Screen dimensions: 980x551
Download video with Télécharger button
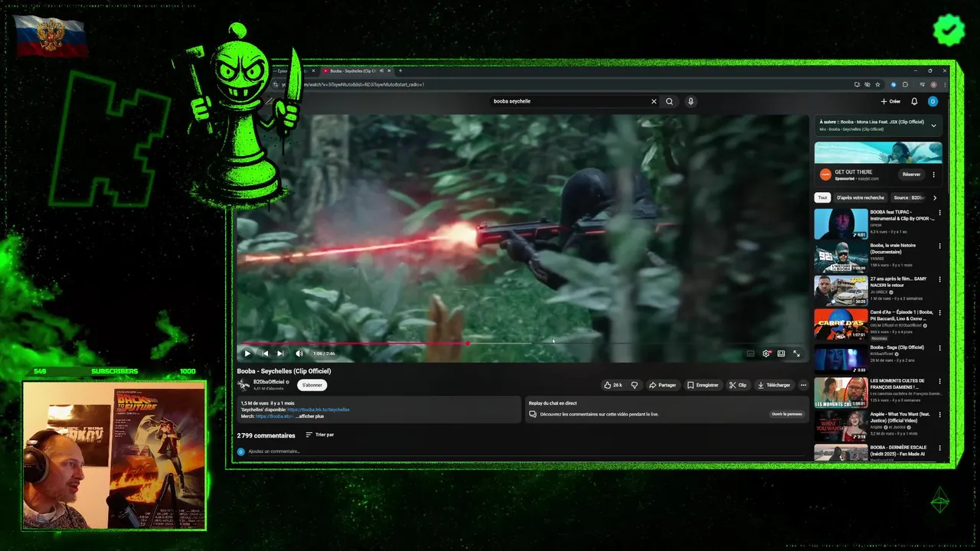(x=774, y=385)
